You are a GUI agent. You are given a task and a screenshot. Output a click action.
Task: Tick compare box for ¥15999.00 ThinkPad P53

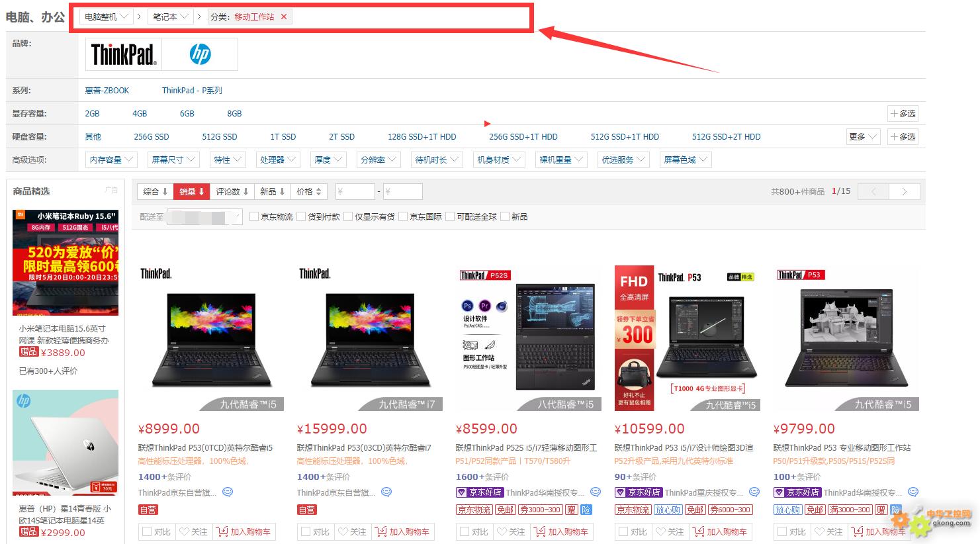tap(306, 532)
